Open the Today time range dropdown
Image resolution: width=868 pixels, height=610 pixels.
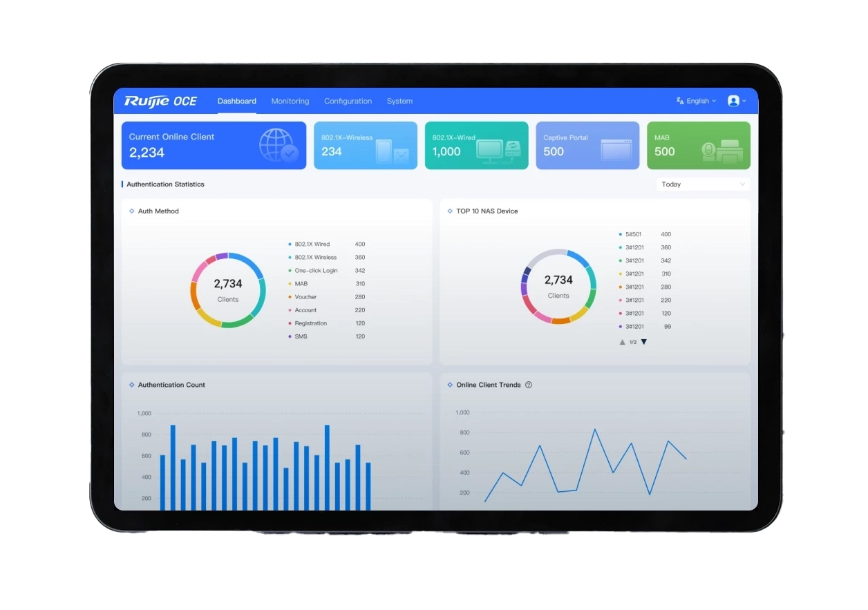pos(702,184)
